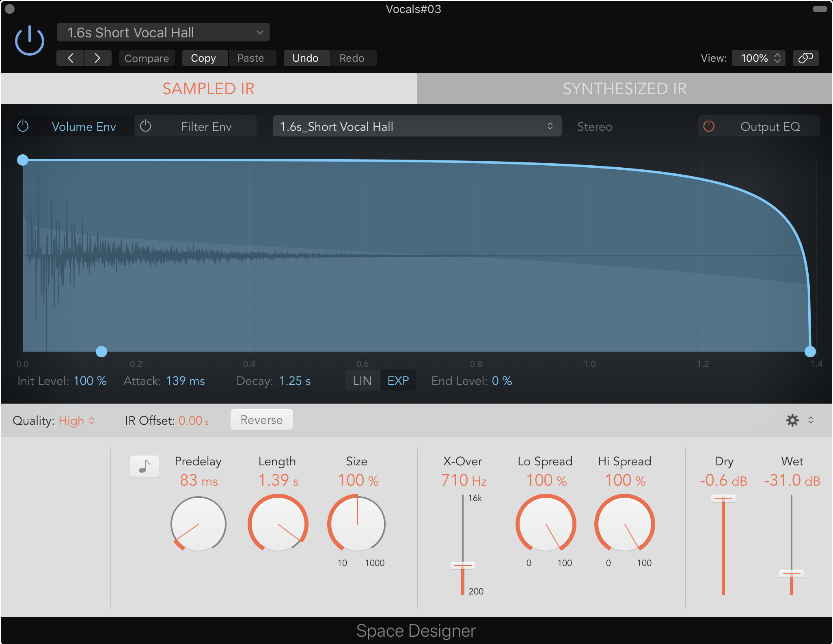Click the Wet level fader handle
The height and width of the screenshot is (644, 833).
pos(792,574)
